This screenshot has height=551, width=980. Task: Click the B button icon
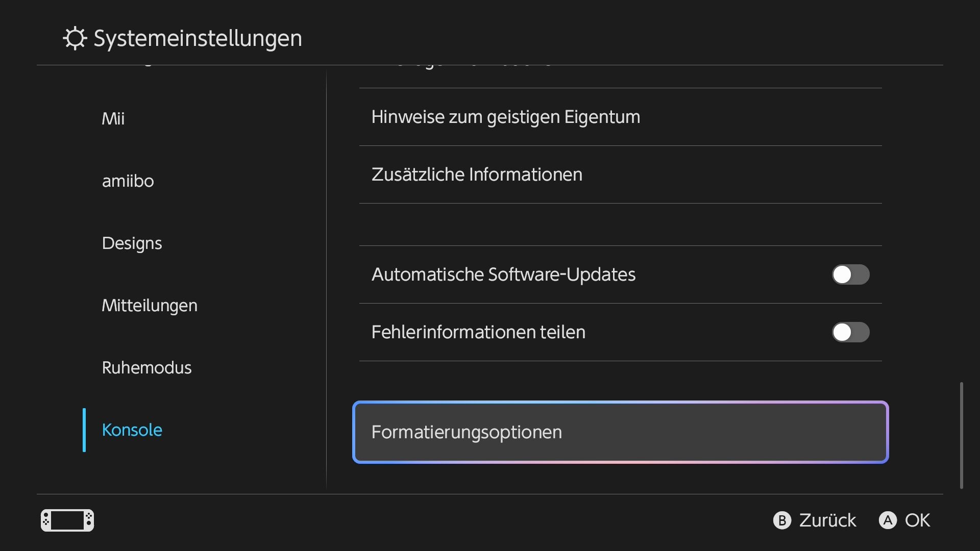click(x=782, y=520)
